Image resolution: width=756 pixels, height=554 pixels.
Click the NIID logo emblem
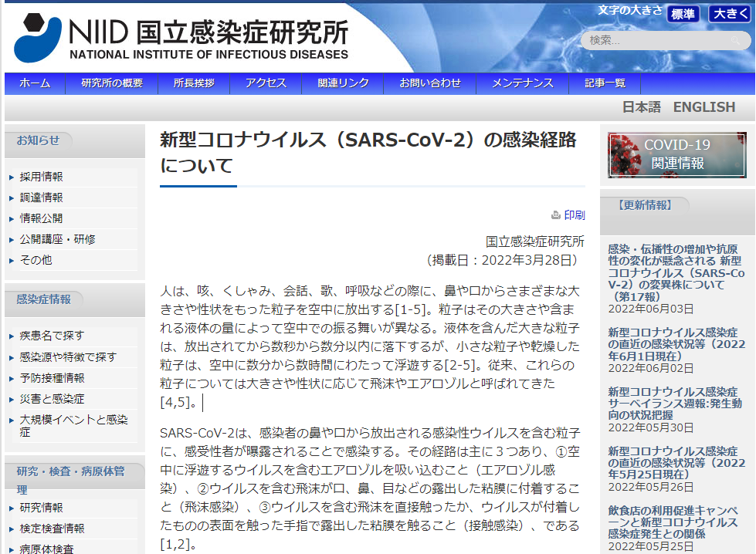[x=38, y=38]
